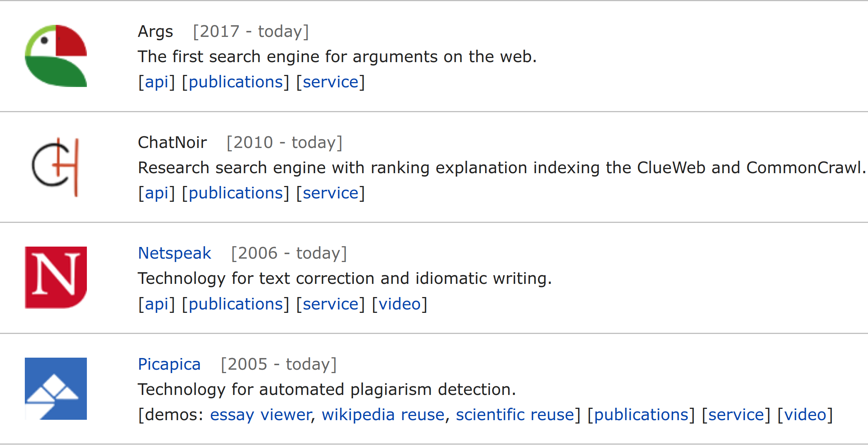
Task: Open the Netspeak api link
Action: 156,304
